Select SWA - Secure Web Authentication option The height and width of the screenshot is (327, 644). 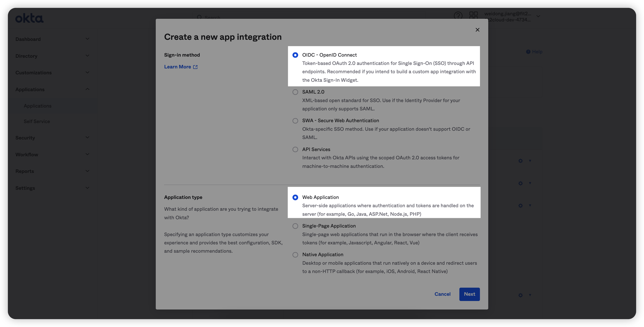coord(295,121)
